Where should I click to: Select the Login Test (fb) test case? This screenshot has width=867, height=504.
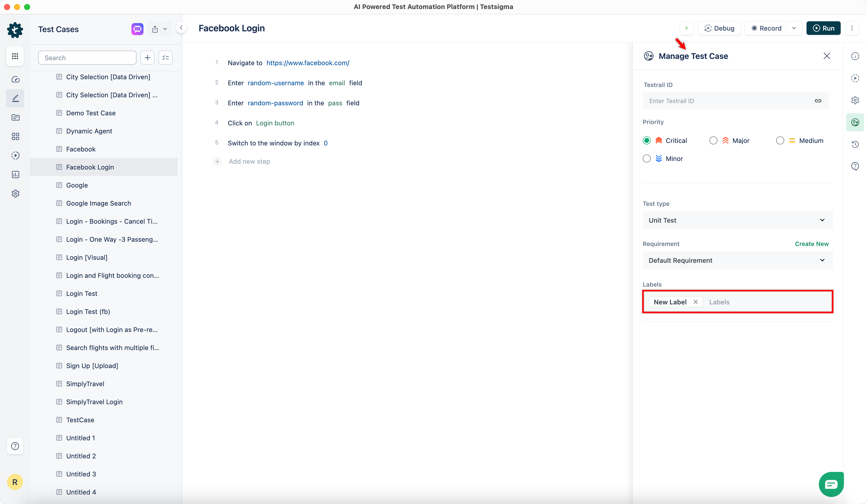pyautogui.click(x=88, y=311)
